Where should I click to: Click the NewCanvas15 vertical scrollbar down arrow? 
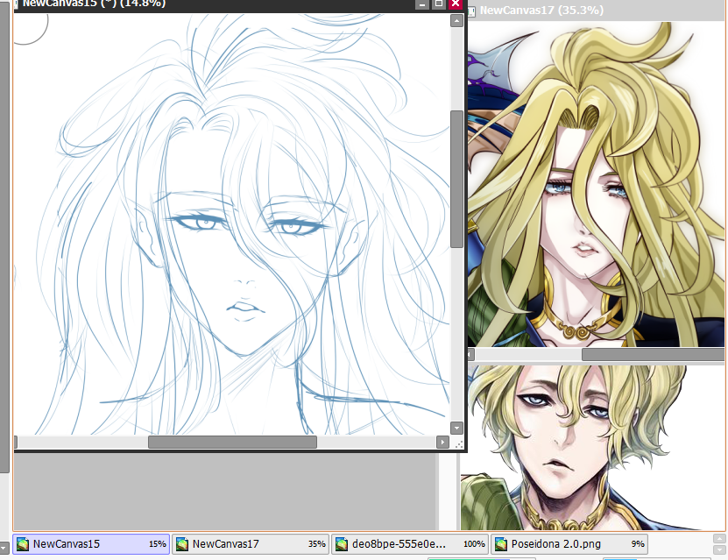click(456, 429)
